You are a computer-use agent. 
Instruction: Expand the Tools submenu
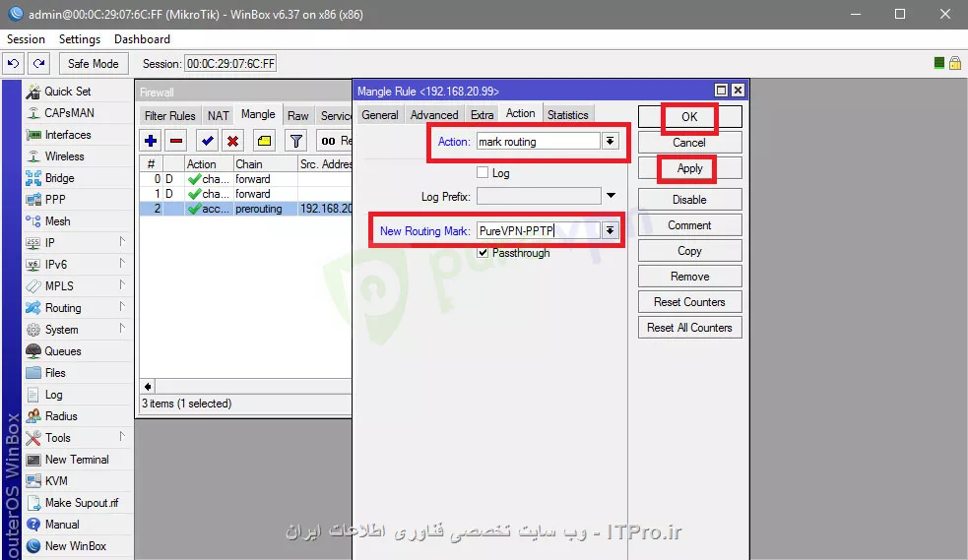(x=122, y=437)
